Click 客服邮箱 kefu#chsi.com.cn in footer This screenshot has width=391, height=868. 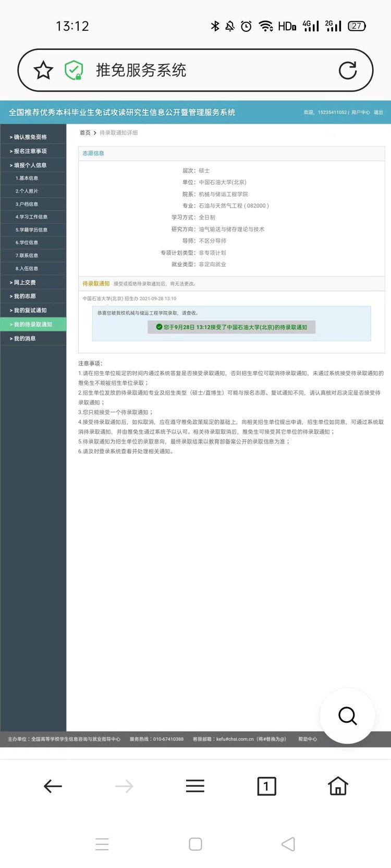click(x=239, y=739)
